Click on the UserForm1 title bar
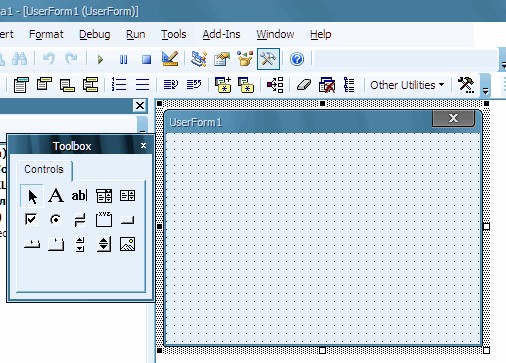 click(298, 122)
